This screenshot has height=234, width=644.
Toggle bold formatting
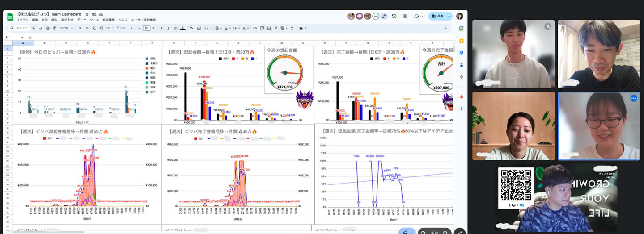tap(161, 28)
